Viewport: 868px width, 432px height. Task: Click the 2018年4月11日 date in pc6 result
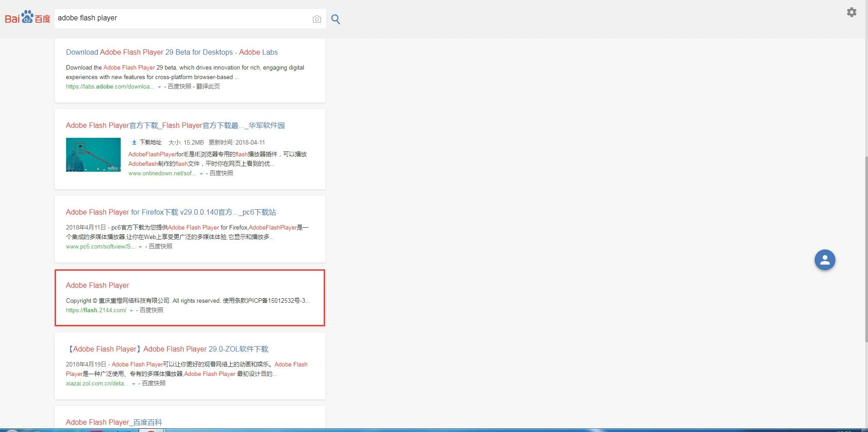pos(86,227)
